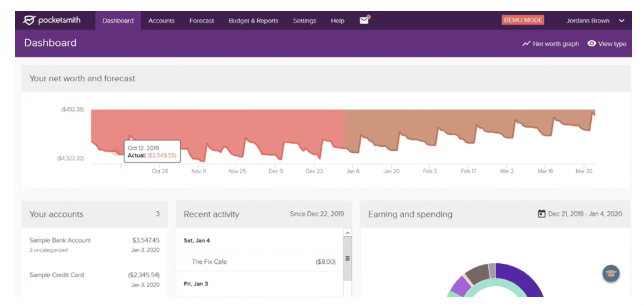The width and height of the screenshot is (644, 306).
Task: Click the Oct 28 label on graph axis
Action: click(160, 171)
